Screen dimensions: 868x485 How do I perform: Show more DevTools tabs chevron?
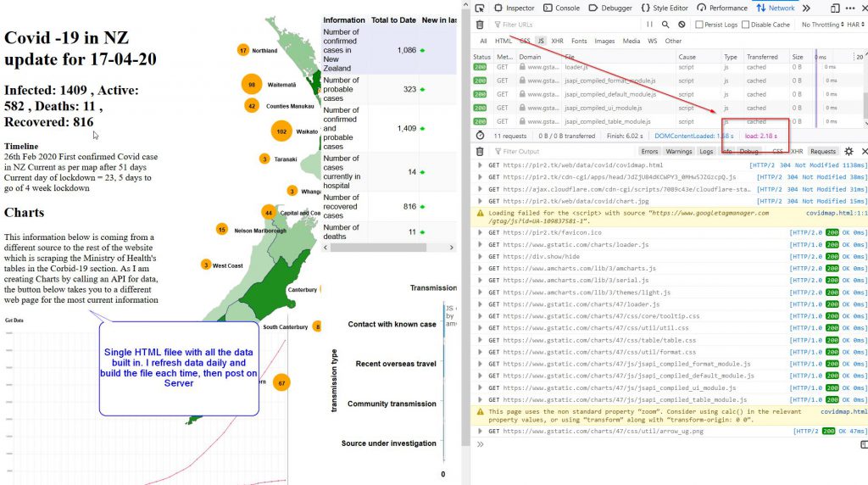806,8
